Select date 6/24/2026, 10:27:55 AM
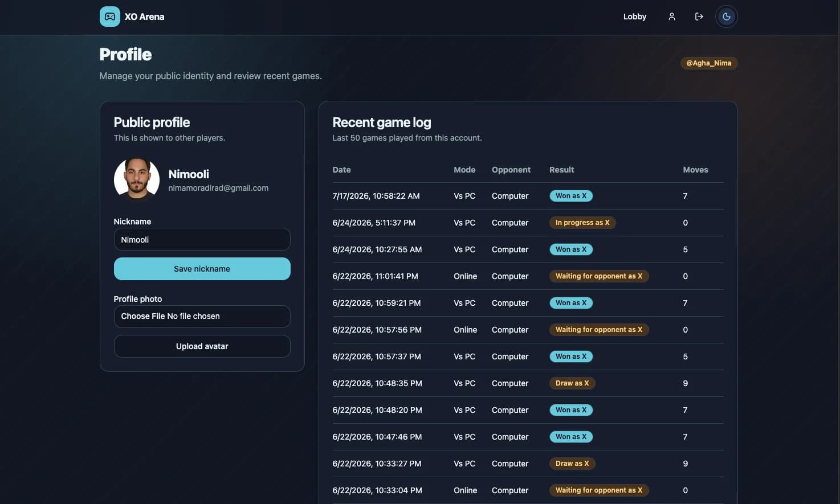 [377, 249]
